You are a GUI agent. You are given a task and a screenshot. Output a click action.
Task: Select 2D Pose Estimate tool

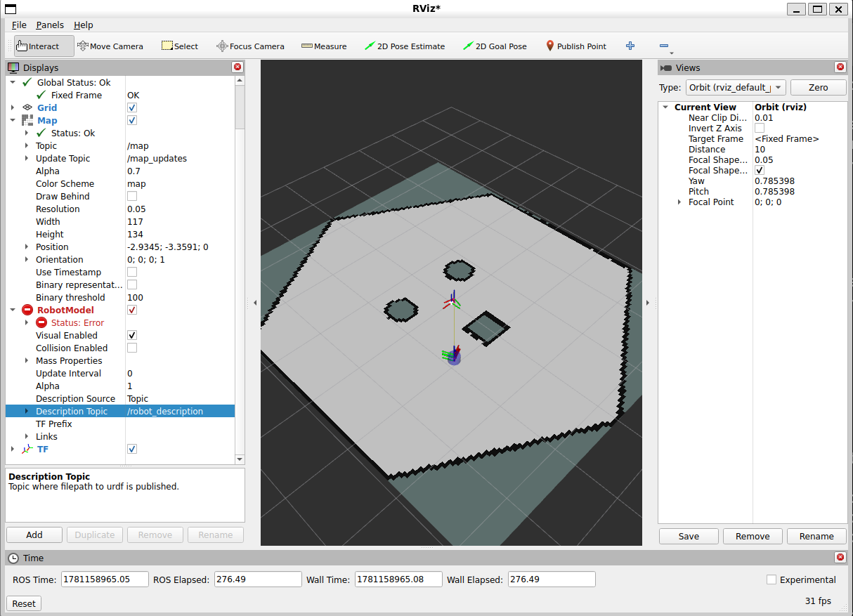[x=405, y=46]
